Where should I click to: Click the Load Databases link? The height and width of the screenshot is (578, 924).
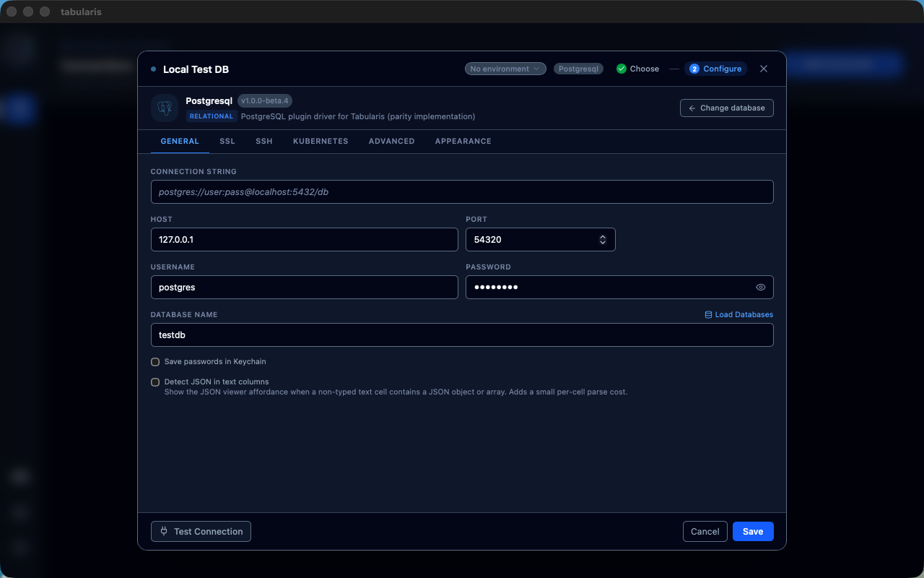[739, 315]
